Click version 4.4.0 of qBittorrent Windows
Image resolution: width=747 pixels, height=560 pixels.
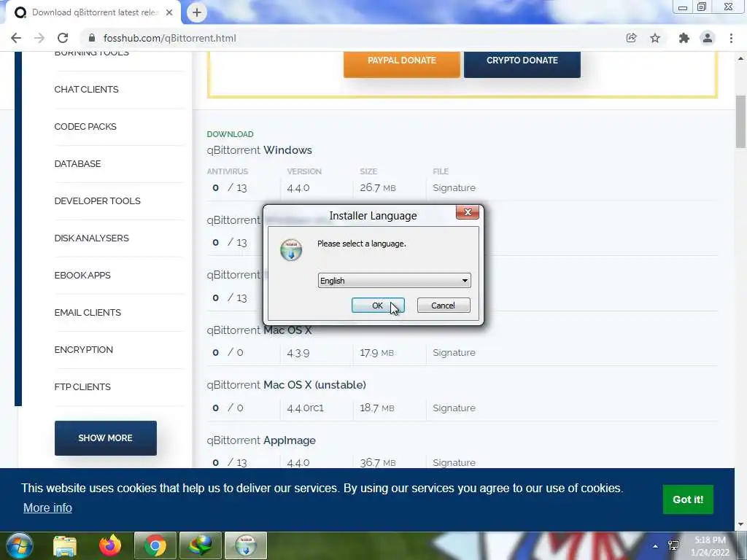point(298,187)
